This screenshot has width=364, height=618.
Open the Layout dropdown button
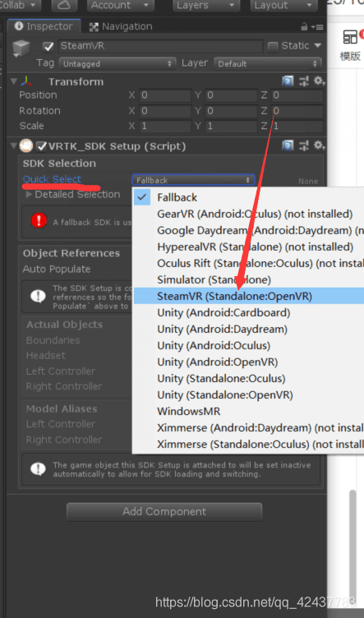coord(283,5)
